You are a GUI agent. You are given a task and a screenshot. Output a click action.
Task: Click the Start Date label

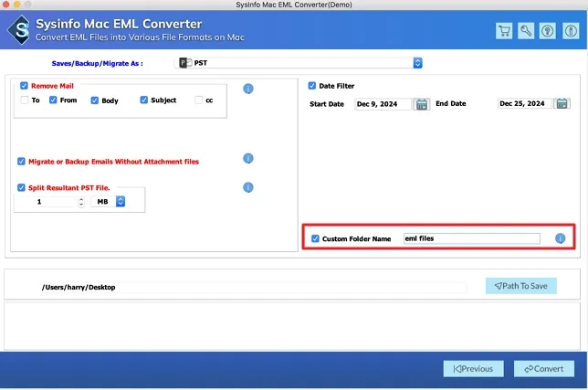(327, 104)
